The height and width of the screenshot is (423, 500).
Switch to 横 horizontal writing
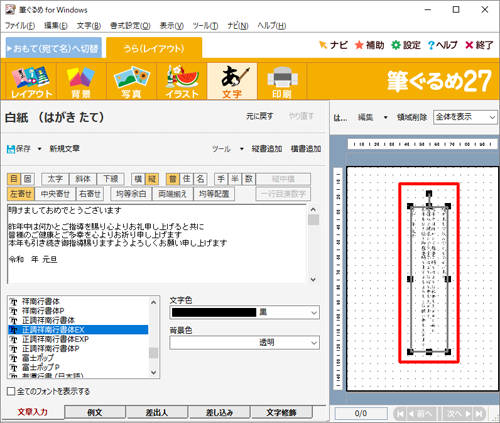(138, 179)
